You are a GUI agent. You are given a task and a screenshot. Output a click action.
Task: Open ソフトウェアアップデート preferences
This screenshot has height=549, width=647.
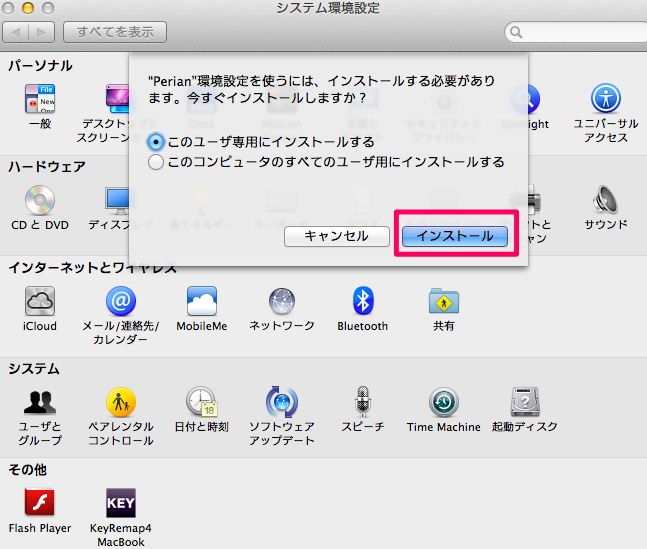282,402
